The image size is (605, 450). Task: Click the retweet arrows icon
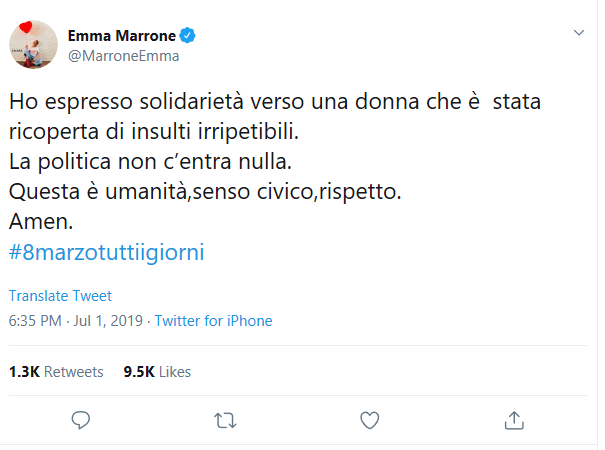(x=225, y=418)
